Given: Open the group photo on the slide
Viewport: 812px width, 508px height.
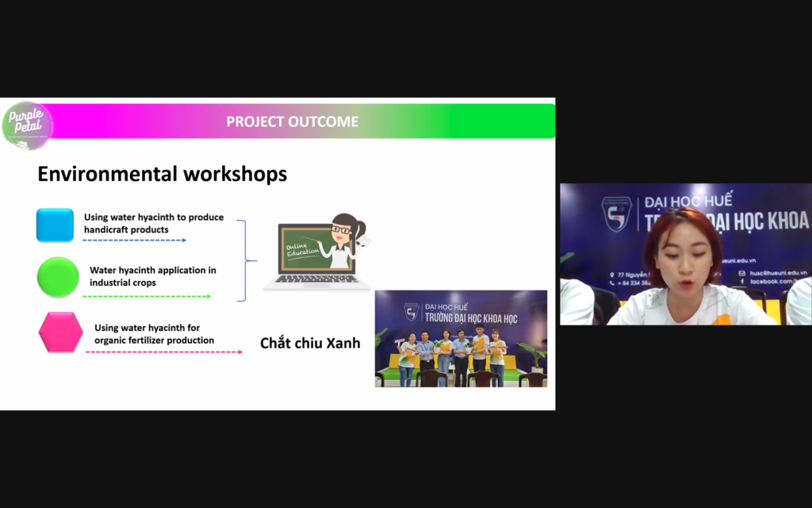Looking at the screenshot, I should (461, 338).
